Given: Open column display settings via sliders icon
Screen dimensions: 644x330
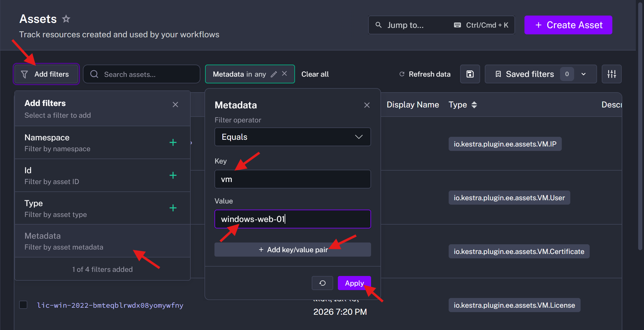Looking at the screenshot, I should (x=611, y=74).
